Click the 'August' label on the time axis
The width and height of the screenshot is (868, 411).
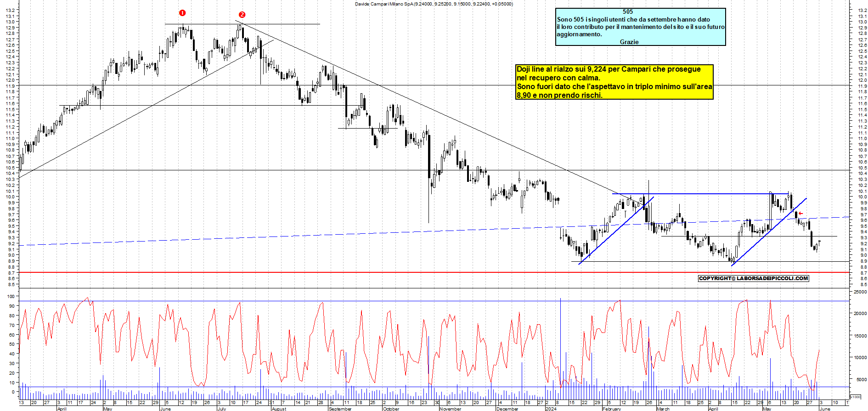(279, 409)
